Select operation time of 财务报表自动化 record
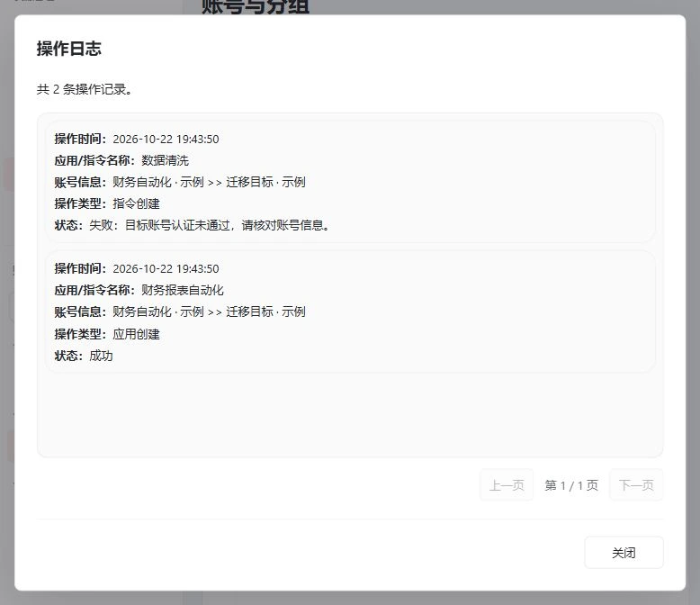Image resolution: width=700 pixels, height=605 pixels. [166, 268]
